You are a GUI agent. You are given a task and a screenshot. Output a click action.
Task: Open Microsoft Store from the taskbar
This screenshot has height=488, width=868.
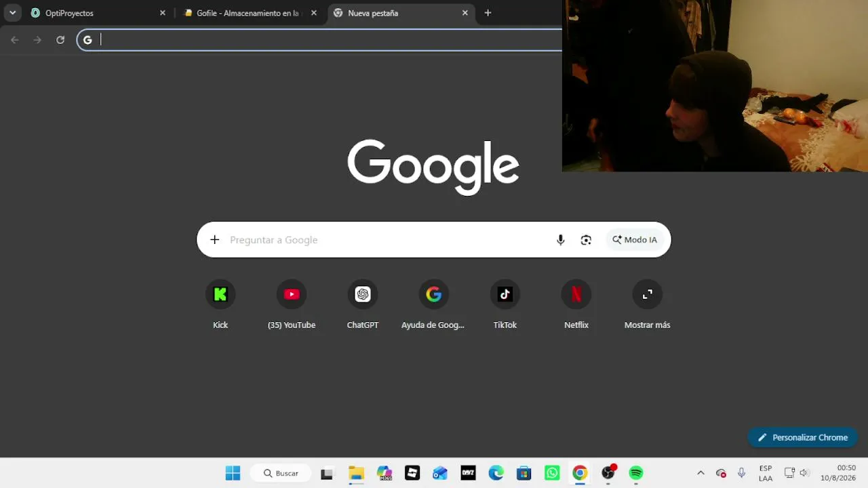(524, 473)
